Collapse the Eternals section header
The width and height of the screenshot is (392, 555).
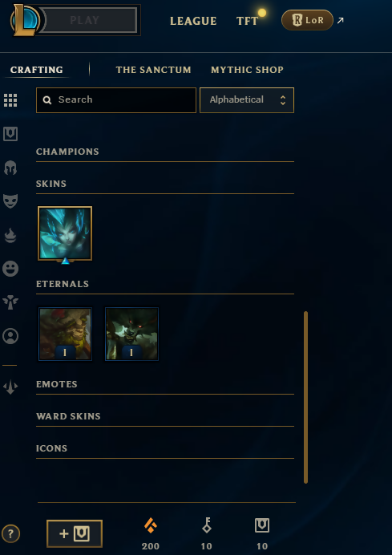(x=63, y=284)
